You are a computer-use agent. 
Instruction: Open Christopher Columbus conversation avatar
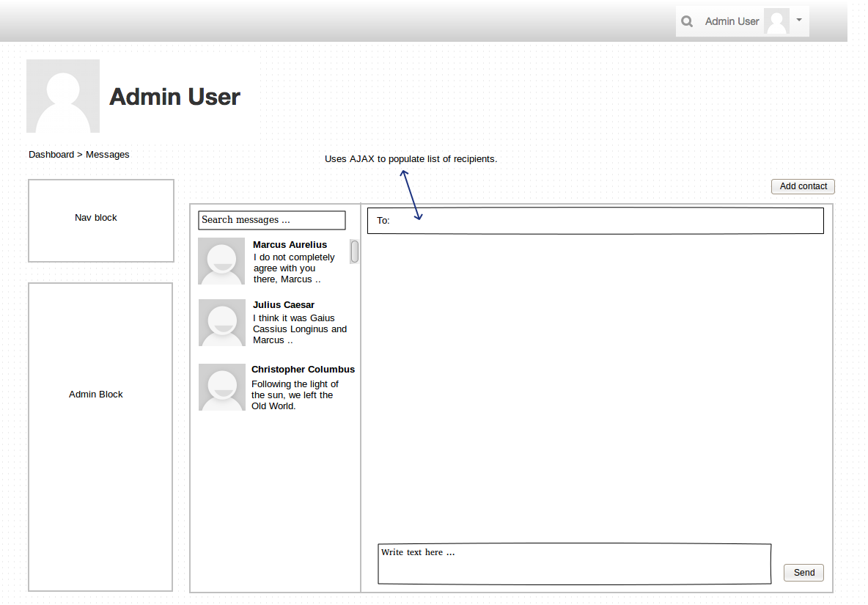coord(222,387)
